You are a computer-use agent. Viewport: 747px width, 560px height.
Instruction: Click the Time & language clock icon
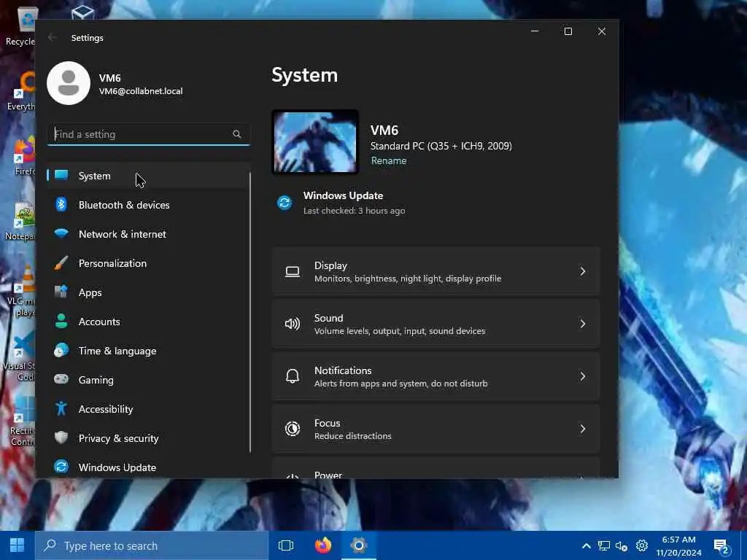tap(61, 351)
